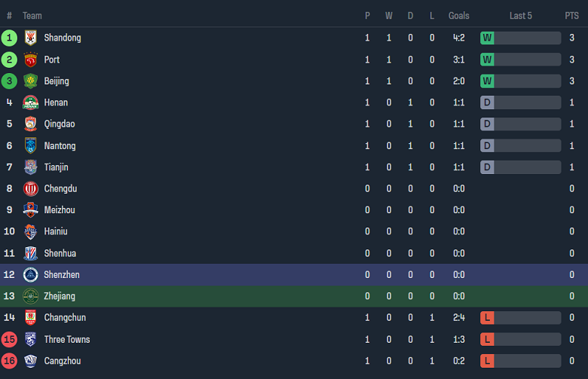Click Changchun's red L form badge
This screenshot has height=379, width=588.
point(487,318)
